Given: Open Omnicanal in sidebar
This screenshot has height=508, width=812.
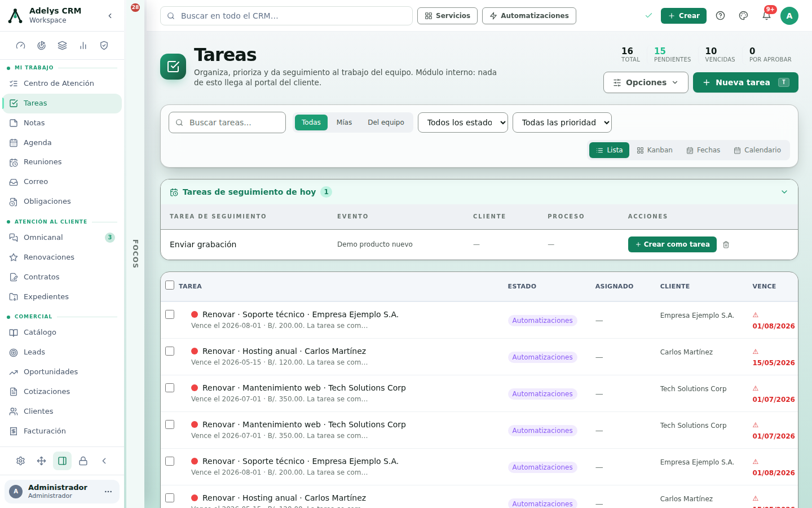Looking at the screenshot, I should click(x=62, y=238).
